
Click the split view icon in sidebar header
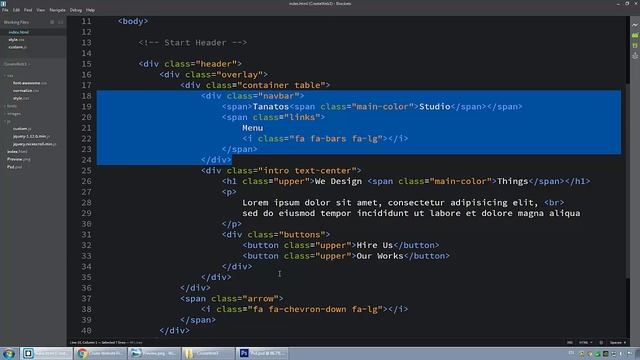[60, 22]
